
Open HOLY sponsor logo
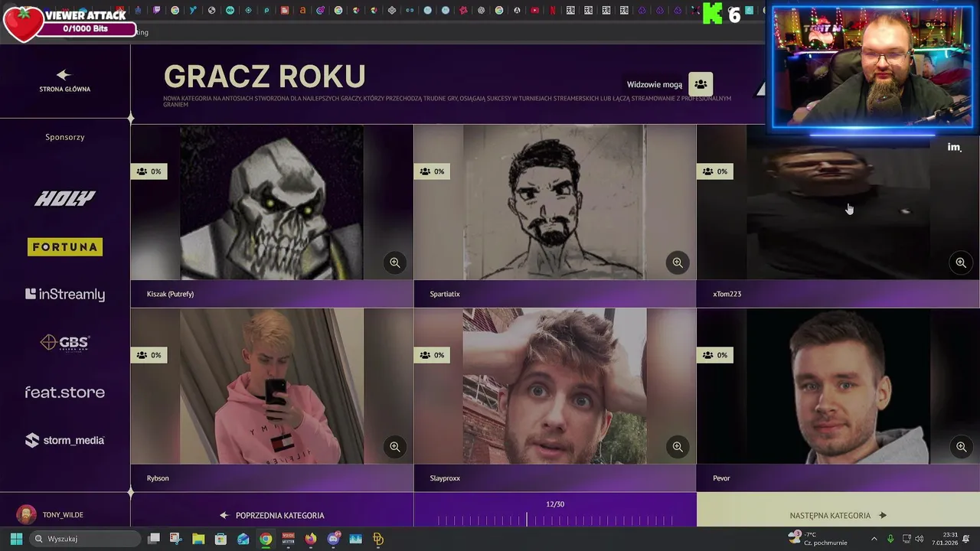tap(64, 199)
